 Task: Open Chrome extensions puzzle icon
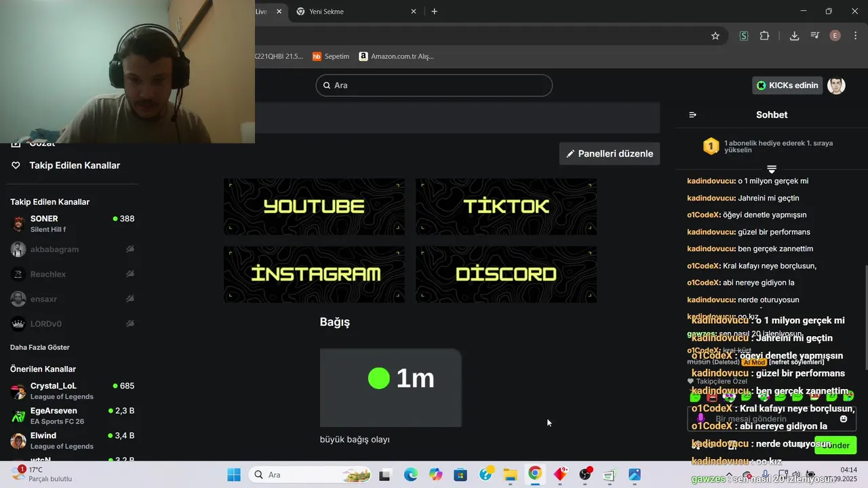click(x=765, y=36)
